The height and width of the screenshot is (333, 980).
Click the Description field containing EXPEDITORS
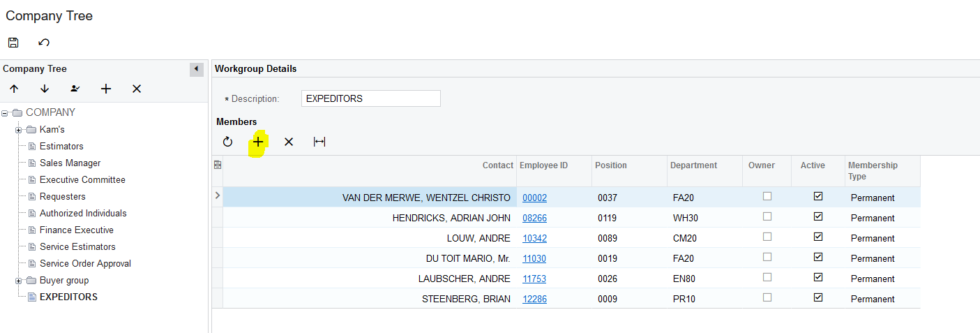(x=370, y=98)
